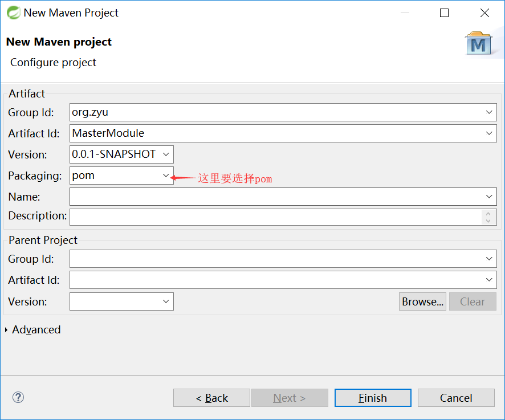Screen dimensions: 505x420
Task: Click the Next > button
Action: (x=290, y=398)
